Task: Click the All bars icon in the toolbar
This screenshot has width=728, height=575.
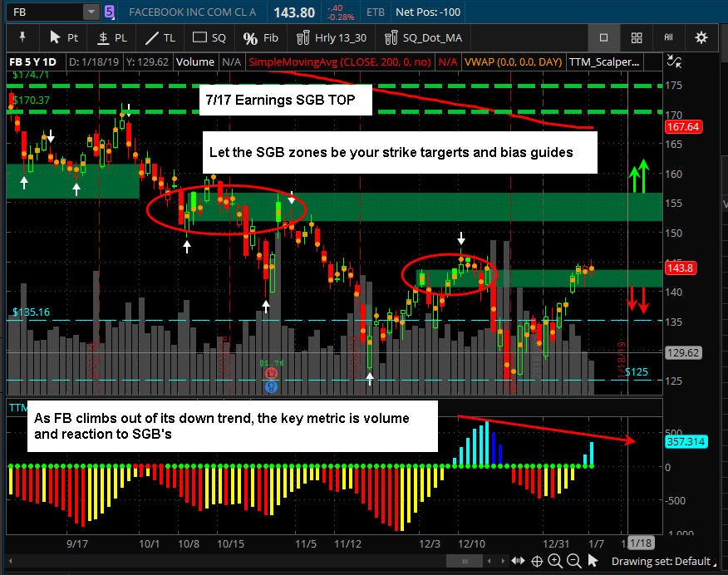Action: 668,37
